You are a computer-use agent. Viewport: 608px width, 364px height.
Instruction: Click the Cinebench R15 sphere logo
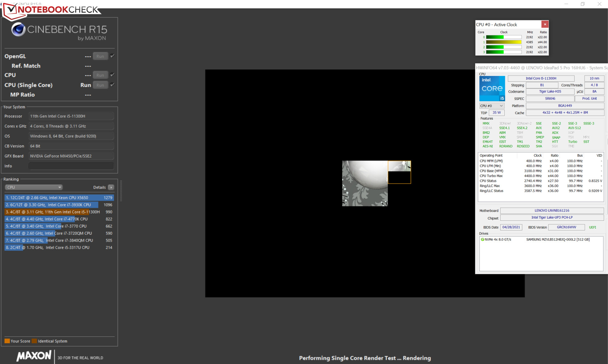[18, 30]
